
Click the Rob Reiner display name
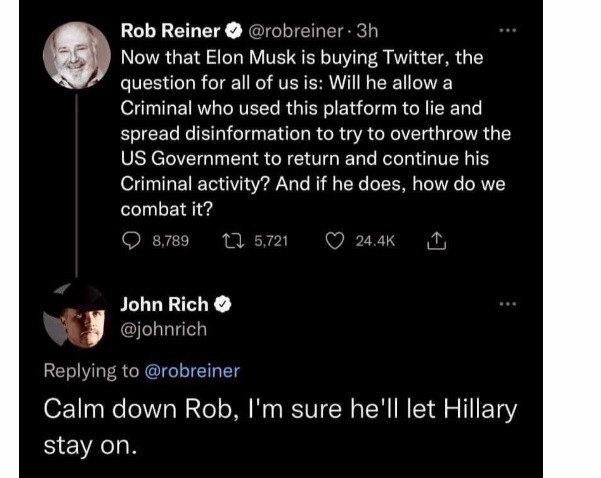click(169, 32)
